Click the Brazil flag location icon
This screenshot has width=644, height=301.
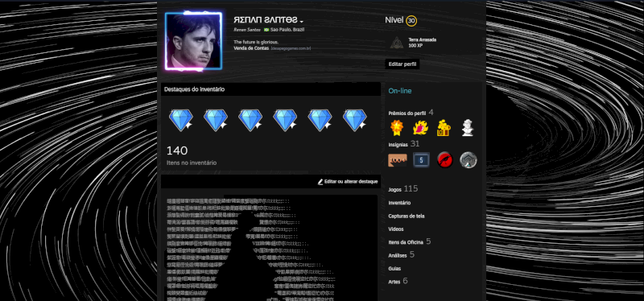[x=266, y=30]
